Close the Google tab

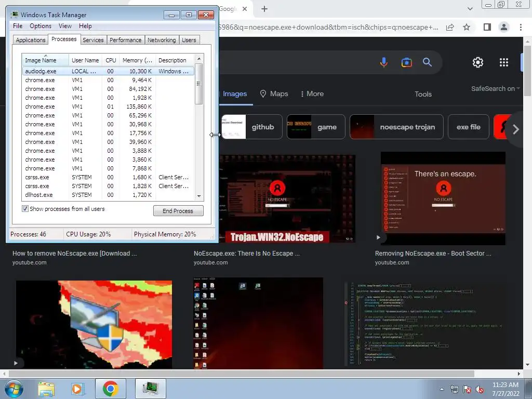pos(245,9)
